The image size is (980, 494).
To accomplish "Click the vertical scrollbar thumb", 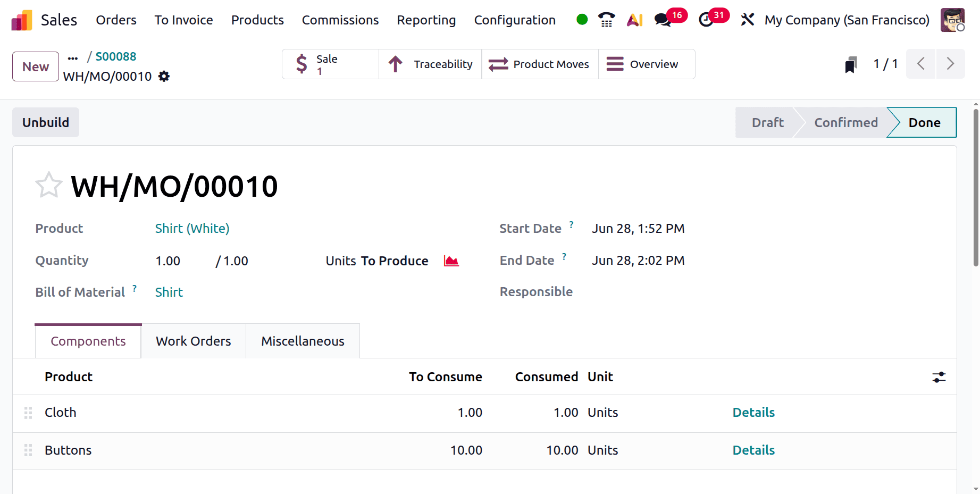I will point(975,187).
